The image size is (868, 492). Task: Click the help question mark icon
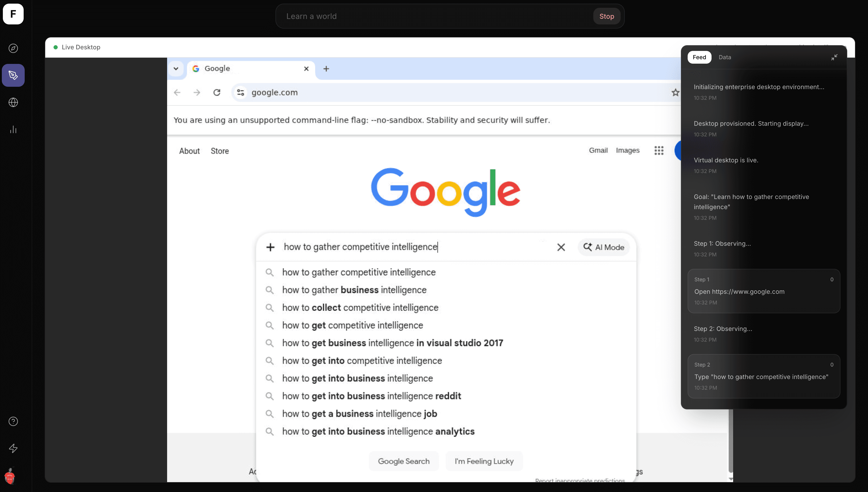(13, 421)
